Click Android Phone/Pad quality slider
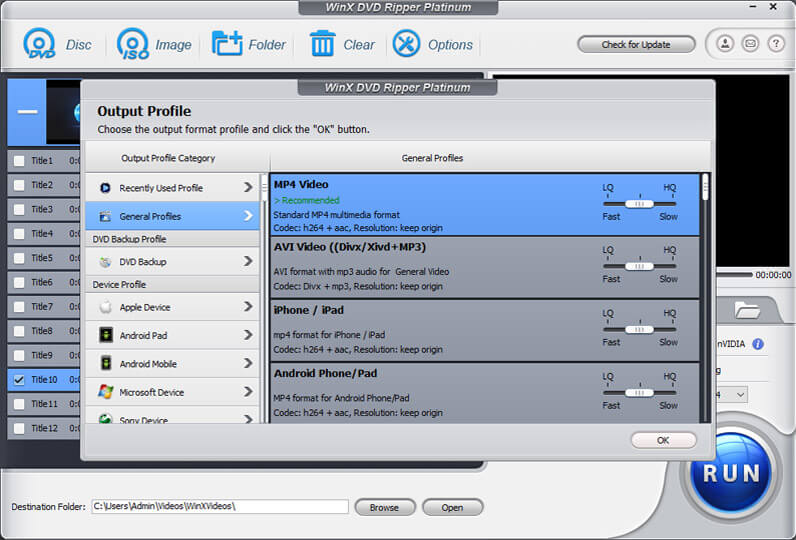This screenshot has width=796, height=540. pyautogui.click(x=639, y=392)
